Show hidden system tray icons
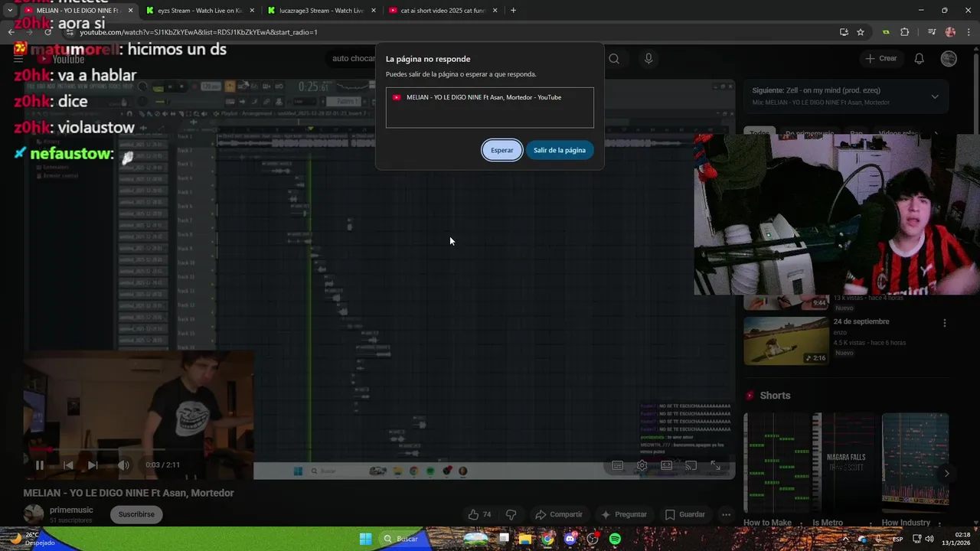 [845, 539]
